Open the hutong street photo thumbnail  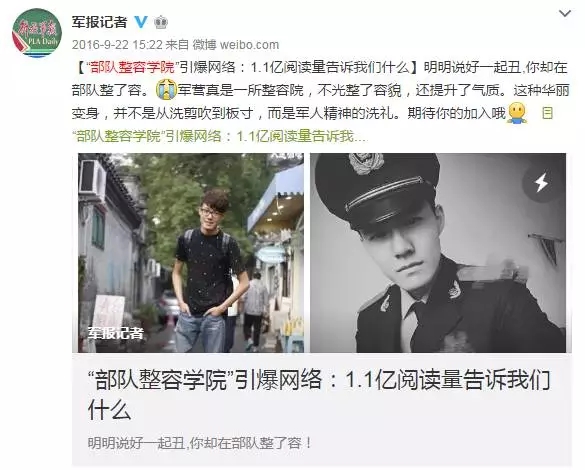pos(191,253)
